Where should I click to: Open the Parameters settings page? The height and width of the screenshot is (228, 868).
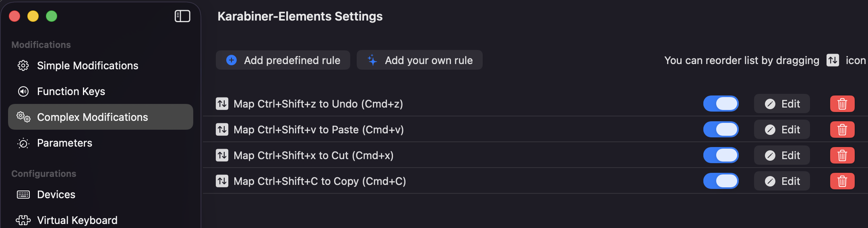pos(64,143)
